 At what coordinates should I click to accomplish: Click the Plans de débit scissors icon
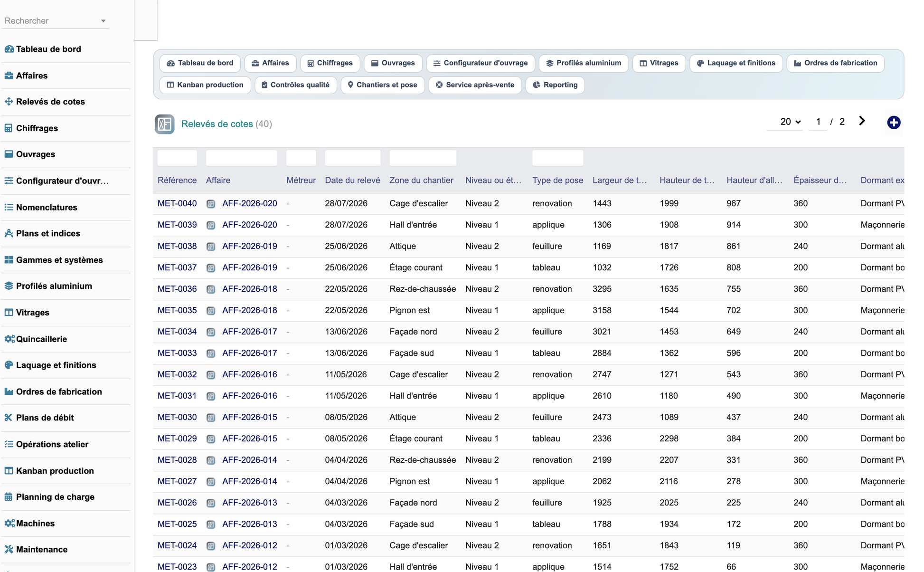[x=9, y=418]
